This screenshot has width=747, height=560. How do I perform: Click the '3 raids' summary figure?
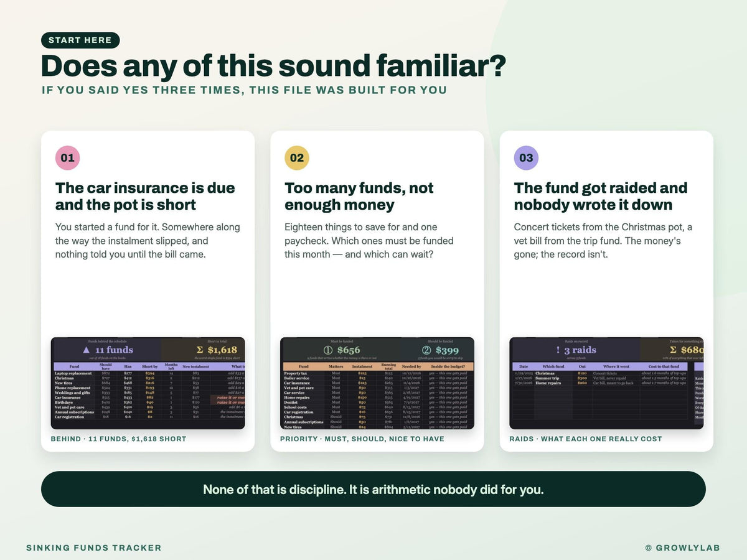[580, 350]
